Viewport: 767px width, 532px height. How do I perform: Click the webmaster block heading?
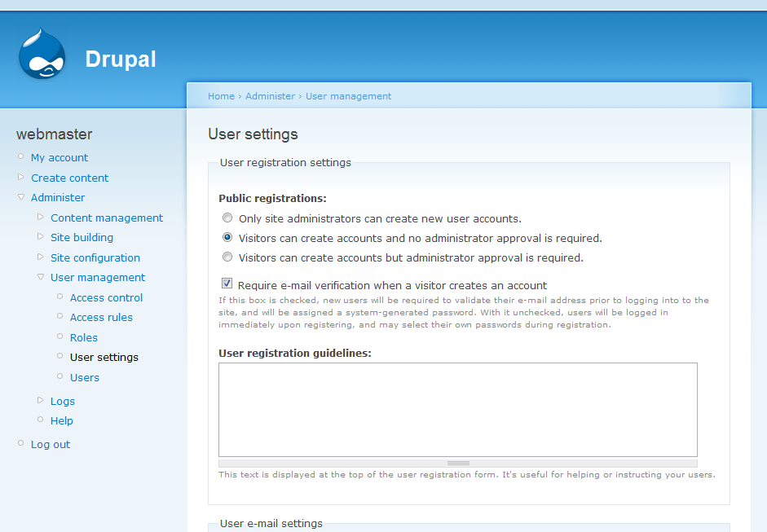55,134
